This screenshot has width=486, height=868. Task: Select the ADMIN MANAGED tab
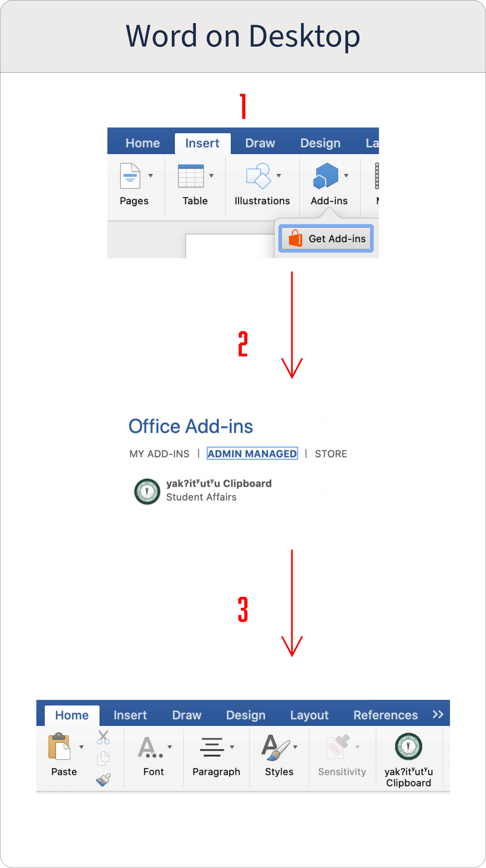252,453
